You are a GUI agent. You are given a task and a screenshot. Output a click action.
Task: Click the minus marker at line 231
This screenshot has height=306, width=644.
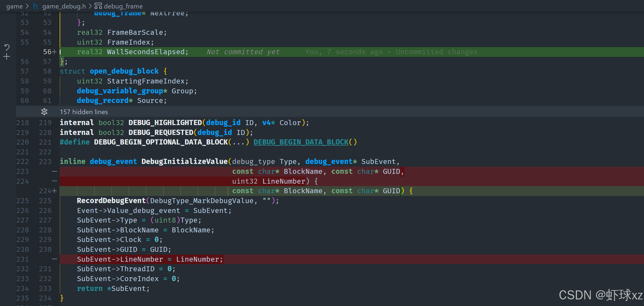coord(54,259)
